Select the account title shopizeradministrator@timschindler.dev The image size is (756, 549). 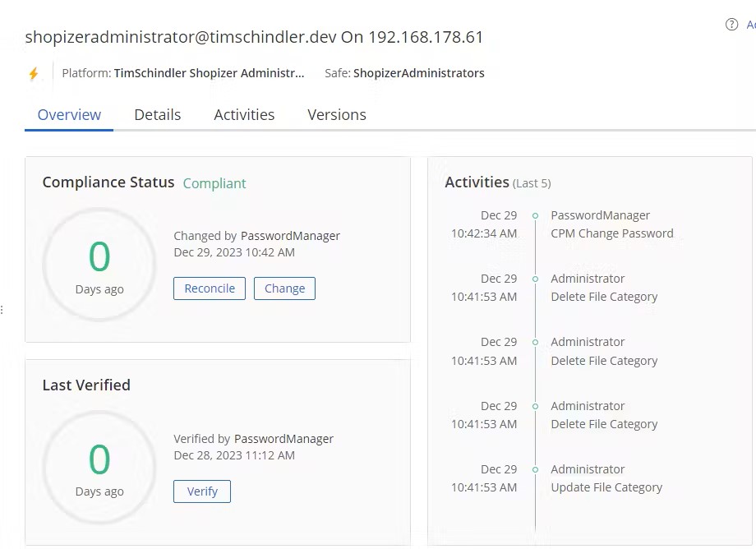tap(181, 37)
